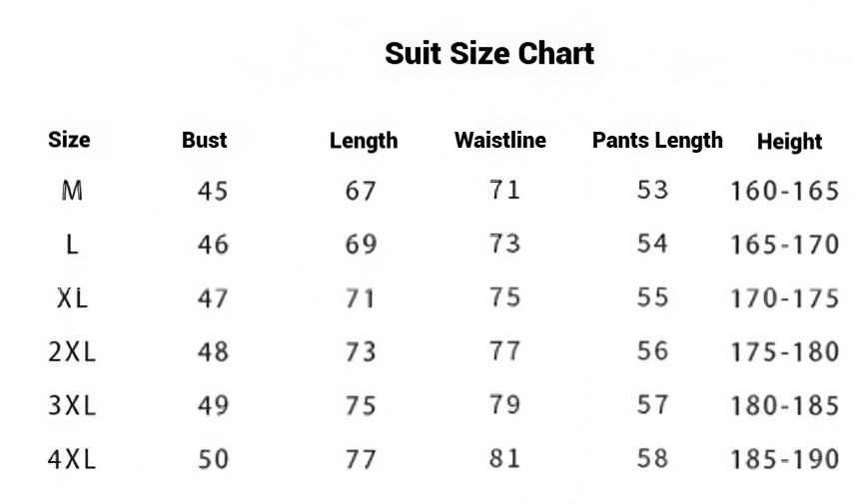Select length value 69 in L row

(x=361, y=245)
